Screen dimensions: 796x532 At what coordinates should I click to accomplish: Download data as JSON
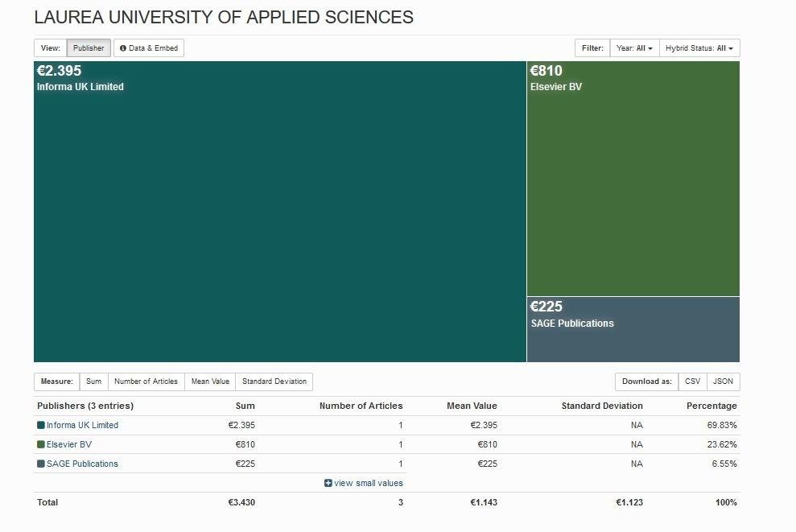[723, 381]
